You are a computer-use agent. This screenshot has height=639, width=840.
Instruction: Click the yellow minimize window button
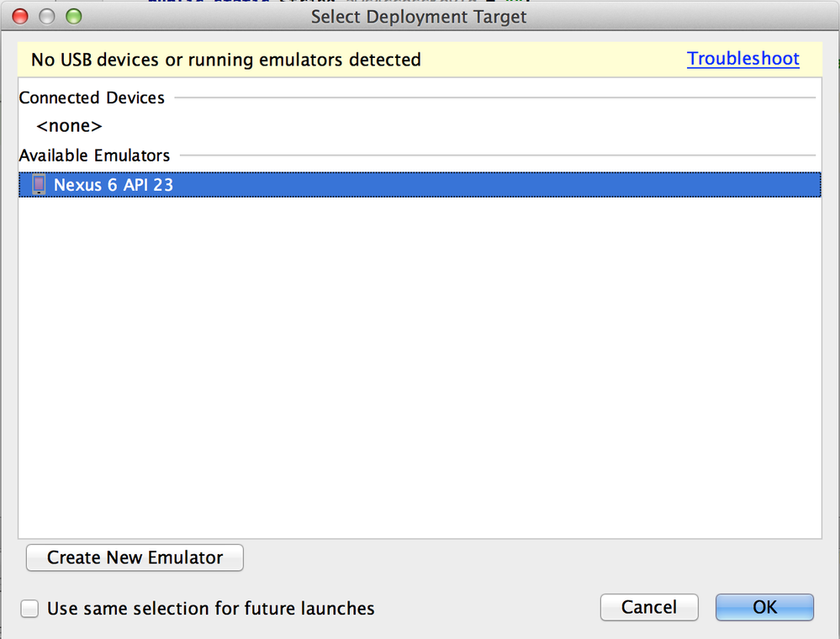coord(47,16)
